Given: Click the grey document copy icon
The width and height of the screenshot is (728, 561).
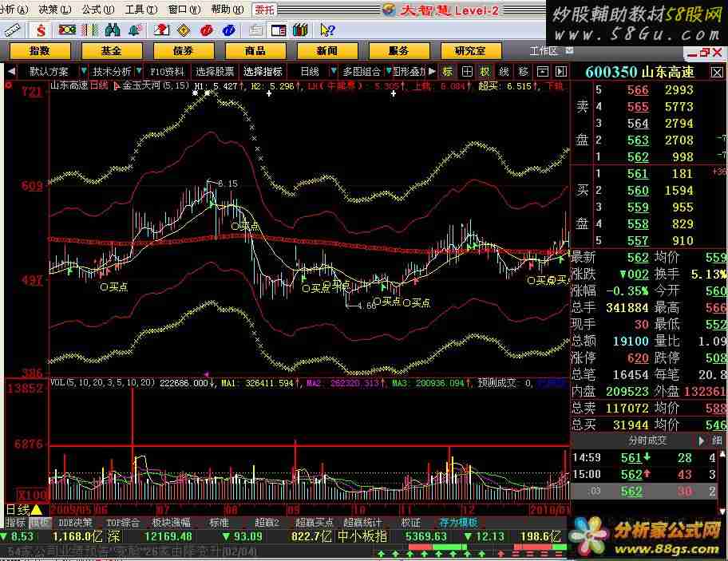Looking at the screenshot, I should click(x=255, y=30).
